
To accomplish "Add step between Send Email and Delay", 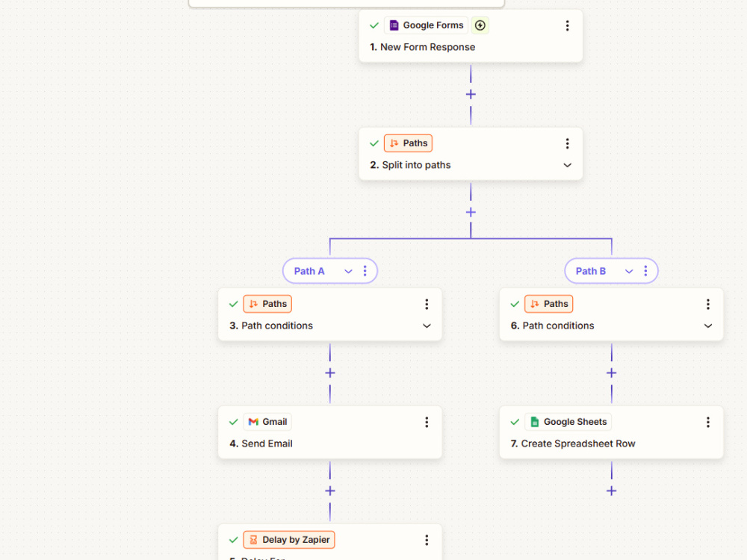I will (329, 491).
